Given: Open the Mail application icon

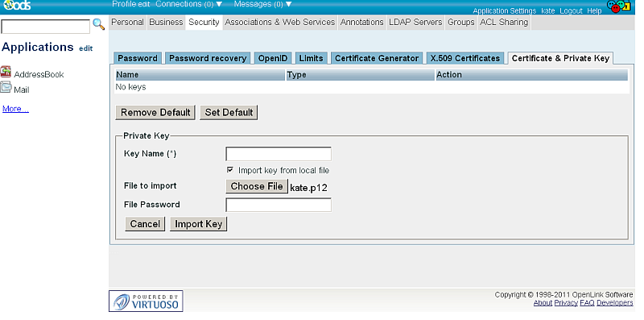Looking at the screenshot, I should point(6,87).
